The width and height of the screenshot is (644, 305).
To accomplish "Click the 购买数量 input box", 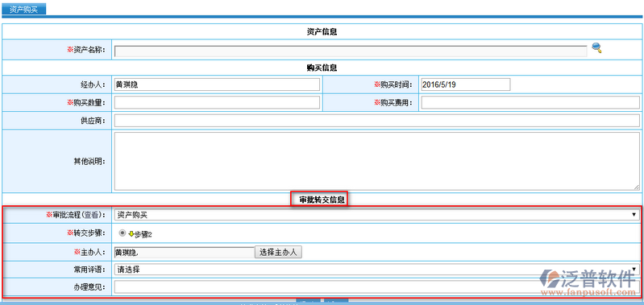I will (x=217, y=102).
